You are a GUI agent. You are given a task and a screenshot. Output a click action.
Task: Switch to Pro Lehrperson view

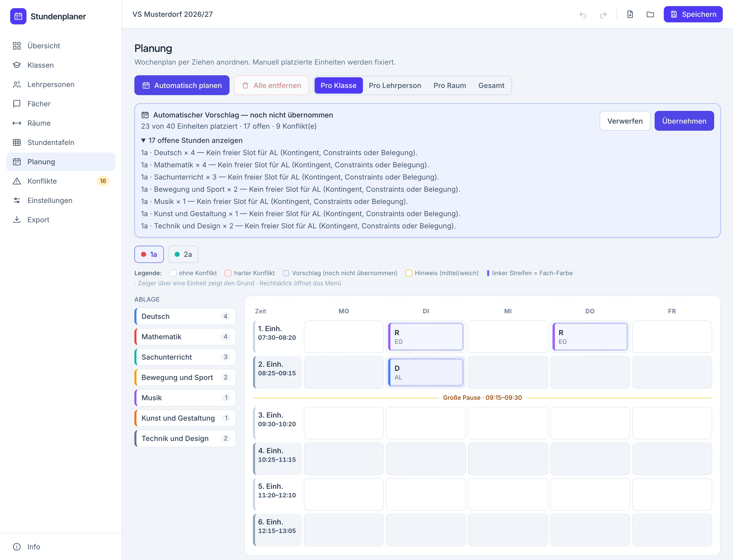pyautogui.click(x=395, y=86)
